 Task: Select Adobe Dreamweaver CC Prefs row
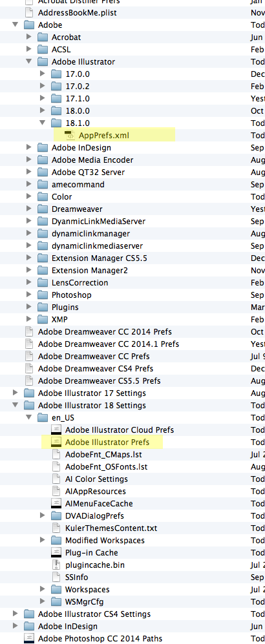pyautogui.click(x=132, y=356)
